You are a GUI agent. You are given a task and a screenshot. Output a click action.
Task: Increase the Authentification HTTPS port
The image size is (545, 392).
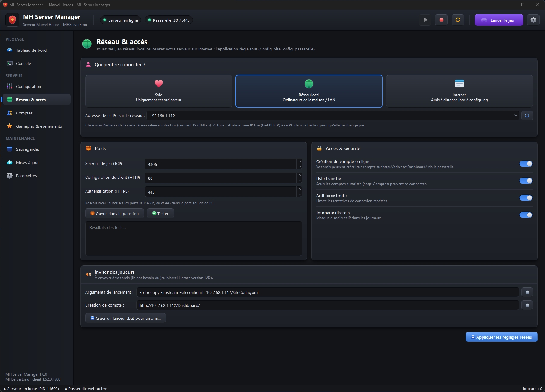[299, 189]
